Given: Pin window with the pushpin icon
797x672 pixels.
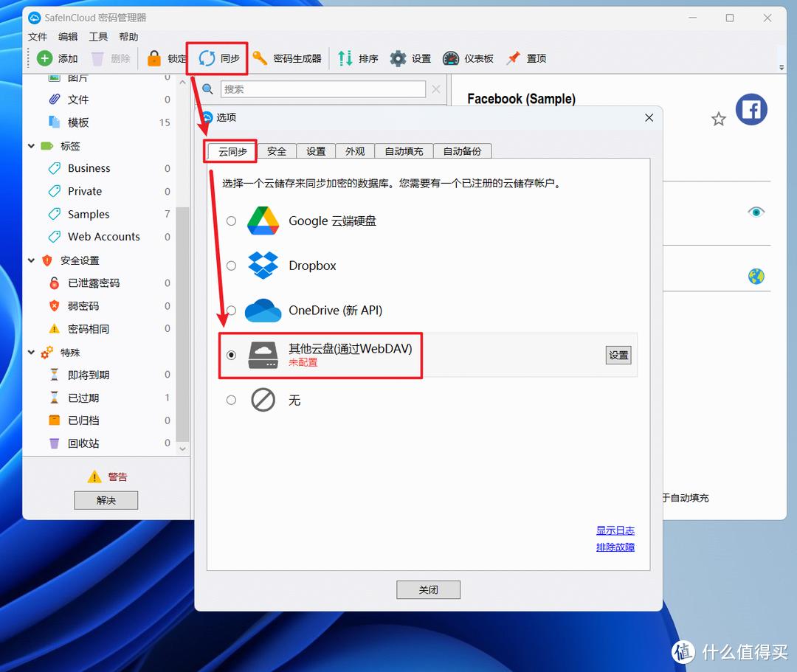Looking at the screenshot, I should tap(514, 58).
